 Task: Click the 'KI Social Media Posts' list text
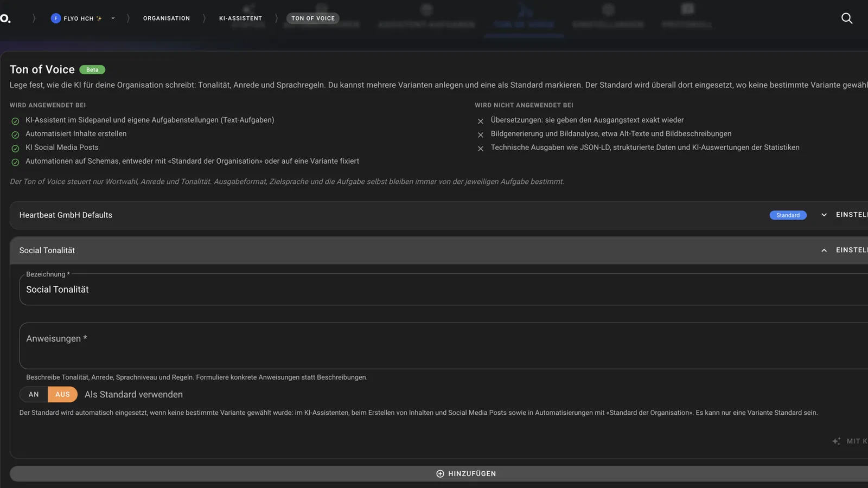(62, 147)
